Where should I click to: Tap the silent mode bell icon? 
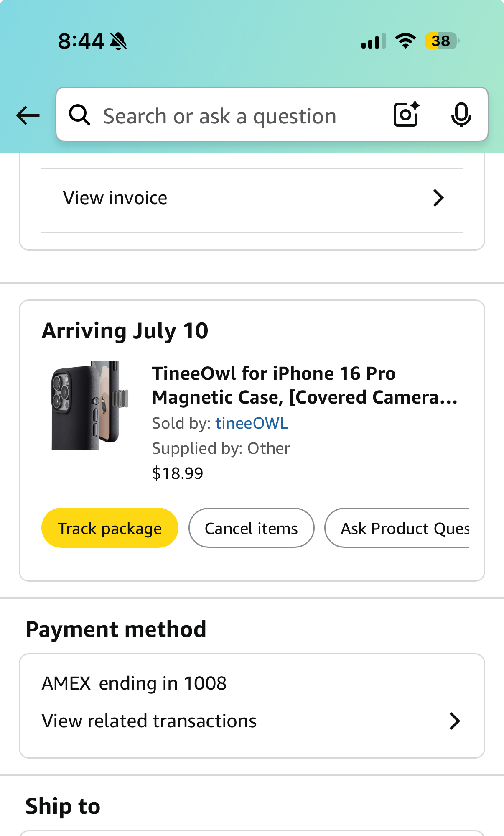click(x=119, y=41)
